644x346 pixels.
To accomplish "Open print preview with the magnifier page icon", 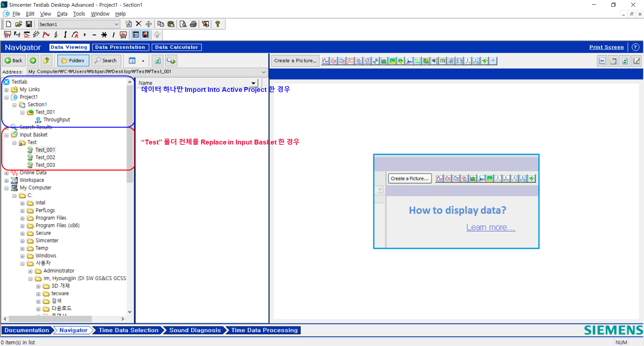I will (183, 24).
